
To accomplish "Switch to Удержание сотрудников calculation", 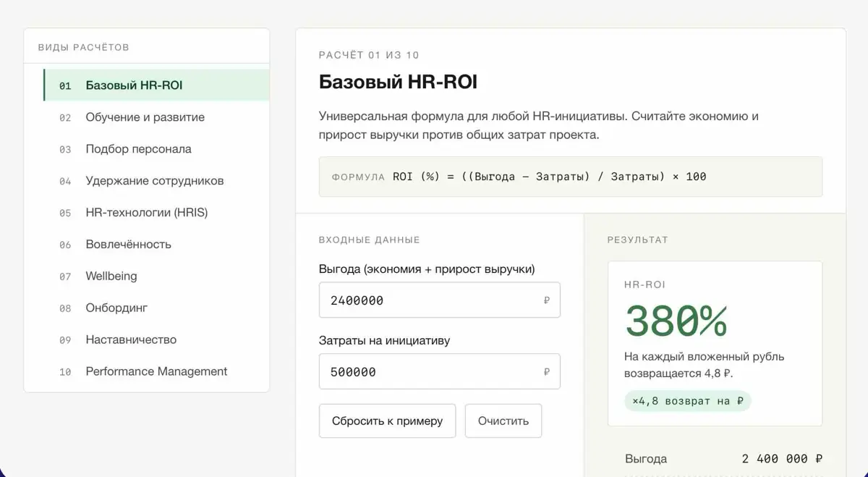I will pos(156,181).
